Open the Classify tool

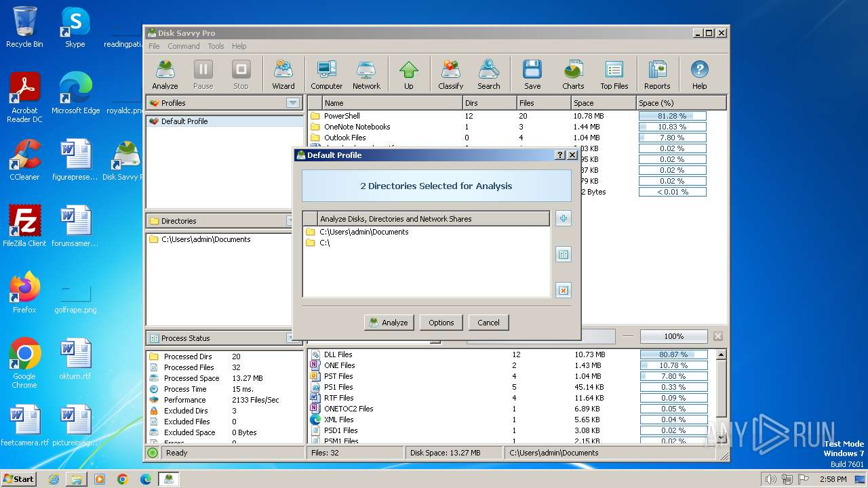click(450, 74)
